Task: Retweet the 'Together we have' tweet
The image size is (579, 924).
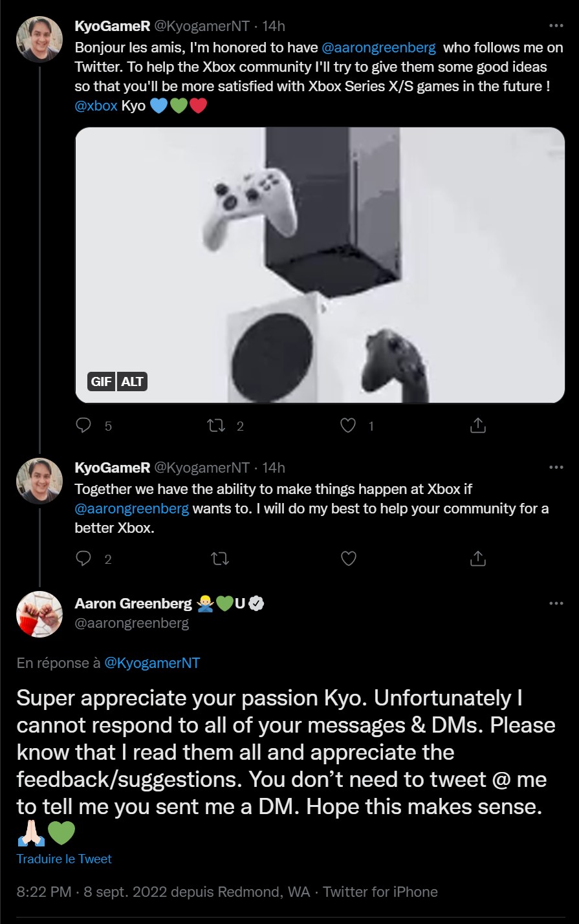Action: click(x=220, y=559)
